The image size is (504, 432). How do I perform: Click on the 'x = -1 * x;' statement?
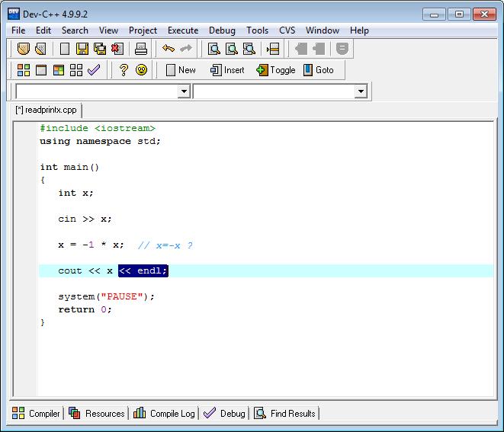pyautogui.click(x=91, y=245)
